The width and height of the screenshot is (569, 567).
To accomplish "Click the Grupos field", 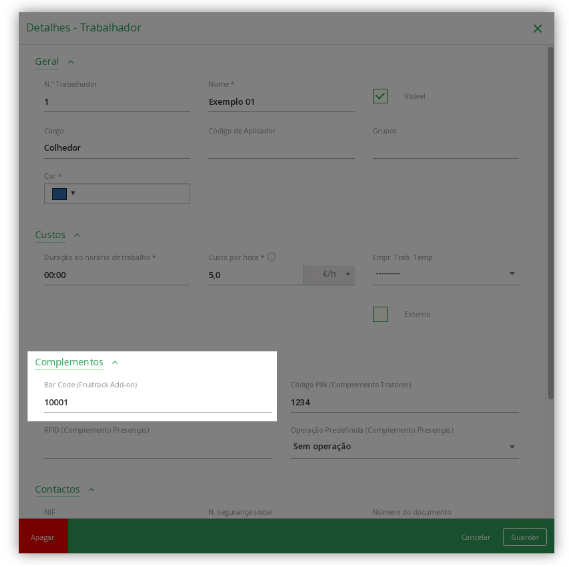I will click(446, 149).
